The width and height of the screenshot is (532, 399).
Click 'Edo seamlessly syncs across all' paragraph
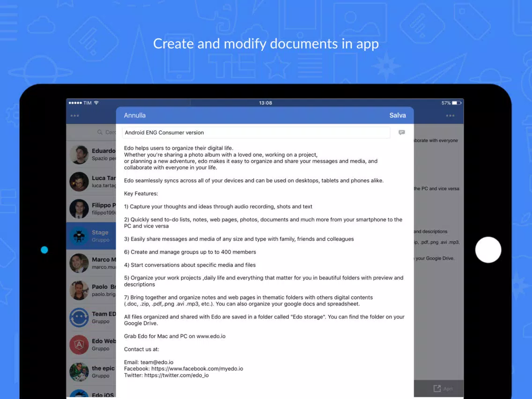point(254,180)
